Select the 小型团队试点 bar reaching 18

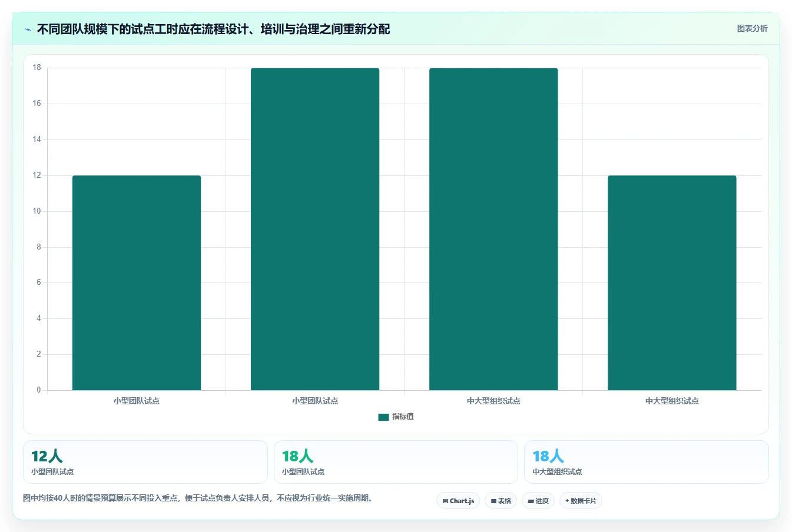point(315,229)
